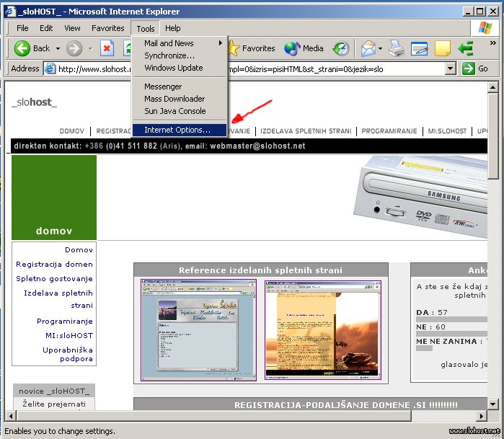Screen dimensions: 504x439
Task: Click horizontal scrollbar right arrow
Action: pos(481,416)
